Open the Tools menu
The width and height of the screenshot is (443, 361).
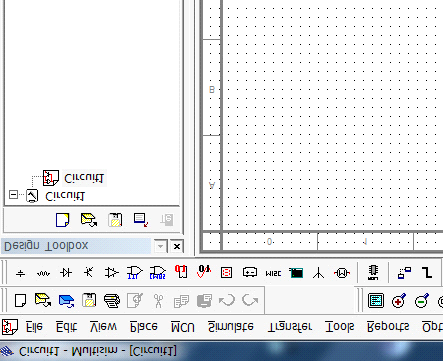pos(339,327)
